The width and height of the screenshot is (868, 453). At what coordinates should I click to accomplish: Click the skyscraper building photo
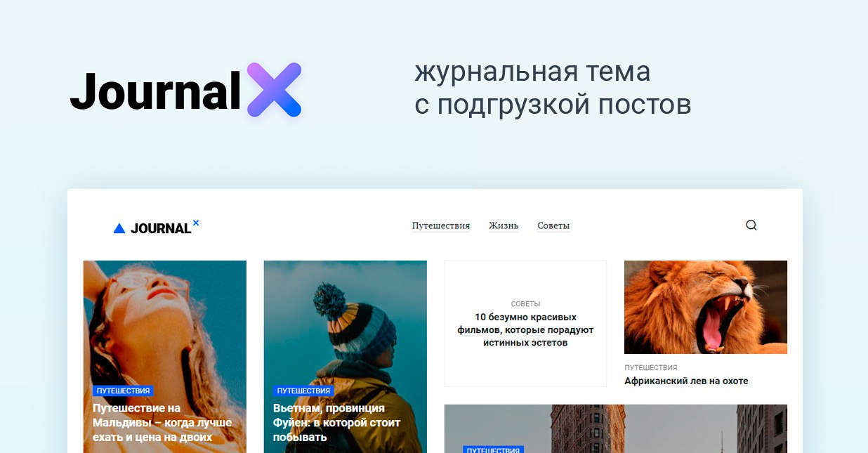coord(616,428)
